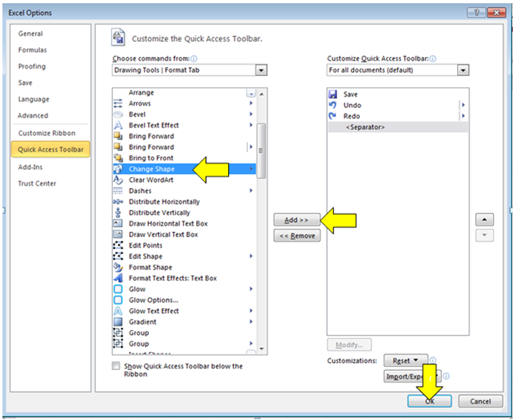Open the General options category
Image resolution: width=516 pixels, height=420 pixels.
tap(30, 34)
